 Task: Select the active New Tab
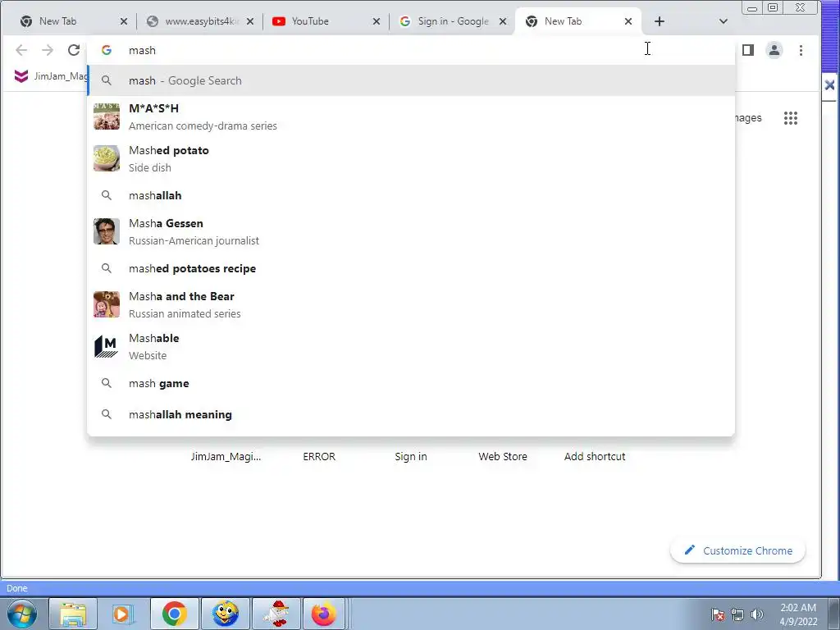(577, 21)
